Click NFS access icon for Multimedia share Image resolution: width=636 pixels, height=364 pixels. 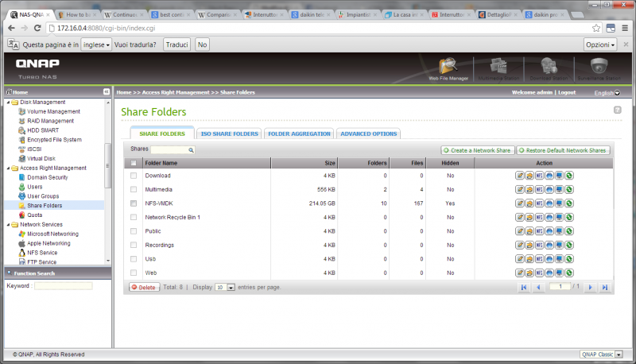[x=539, y=190]
